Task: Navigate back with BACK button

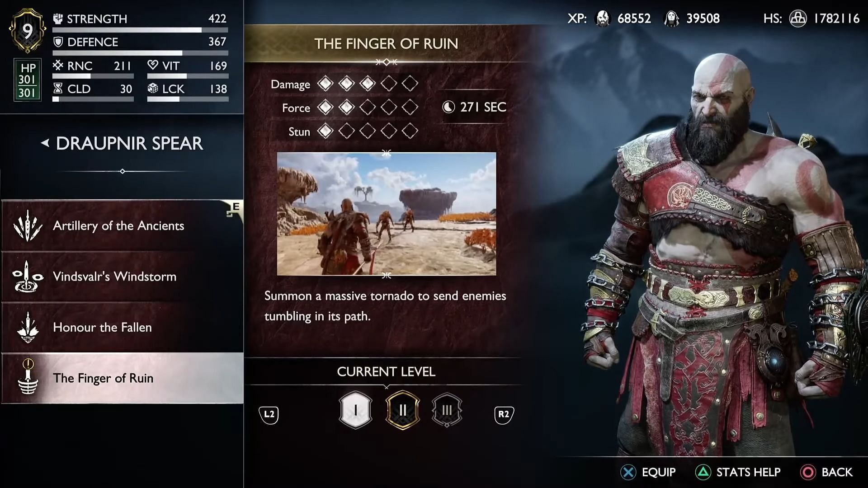Action: (x=838, y=472)
